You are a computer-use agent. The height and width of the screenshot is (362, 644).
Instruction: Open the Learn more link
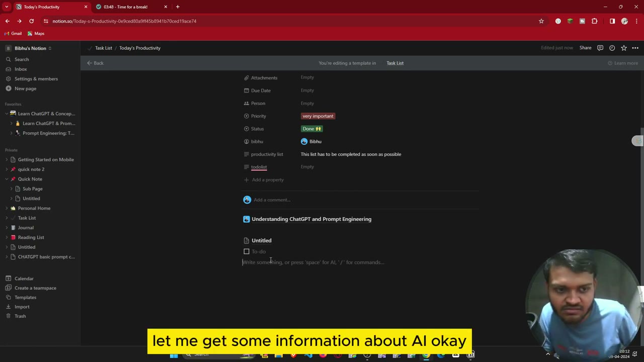tap(623, 63)
